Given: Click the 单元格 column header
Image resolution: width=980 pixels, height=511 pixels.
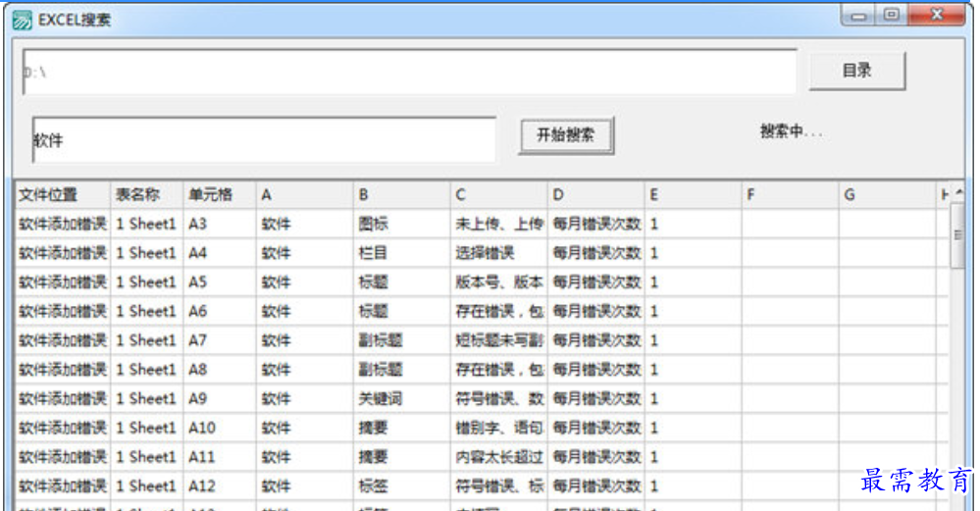Looking at the screenshot, I should (220, 194).
